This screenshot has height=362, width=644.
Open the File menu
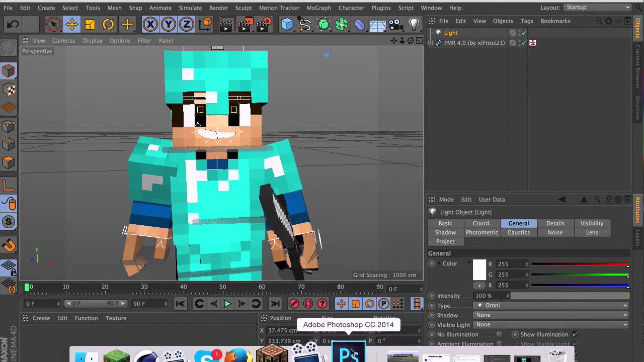click(9, 8)
